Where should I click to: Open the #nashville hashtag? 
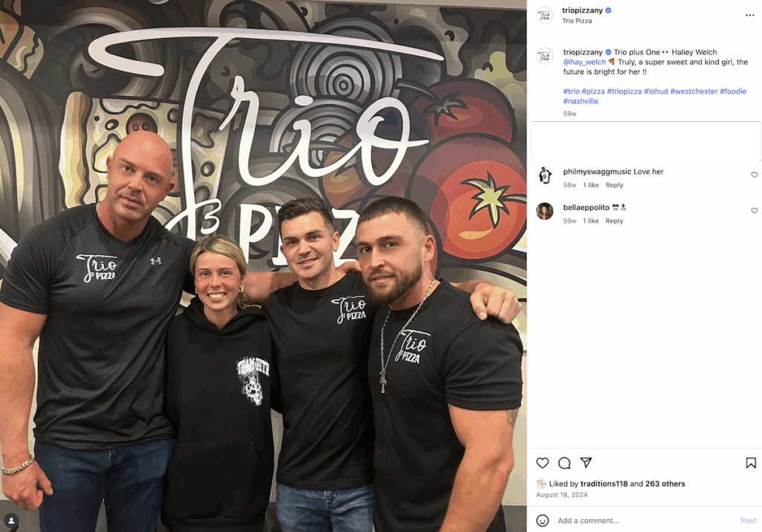tap(580, 101)
